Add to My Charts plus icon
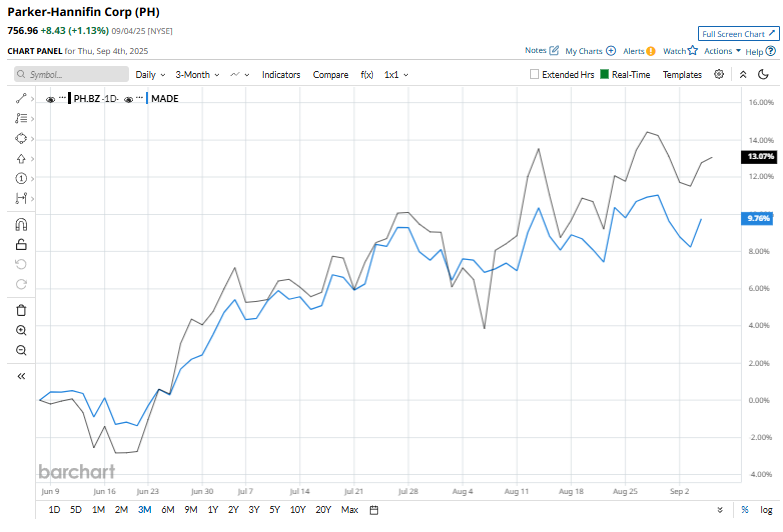 click(611, 51)
